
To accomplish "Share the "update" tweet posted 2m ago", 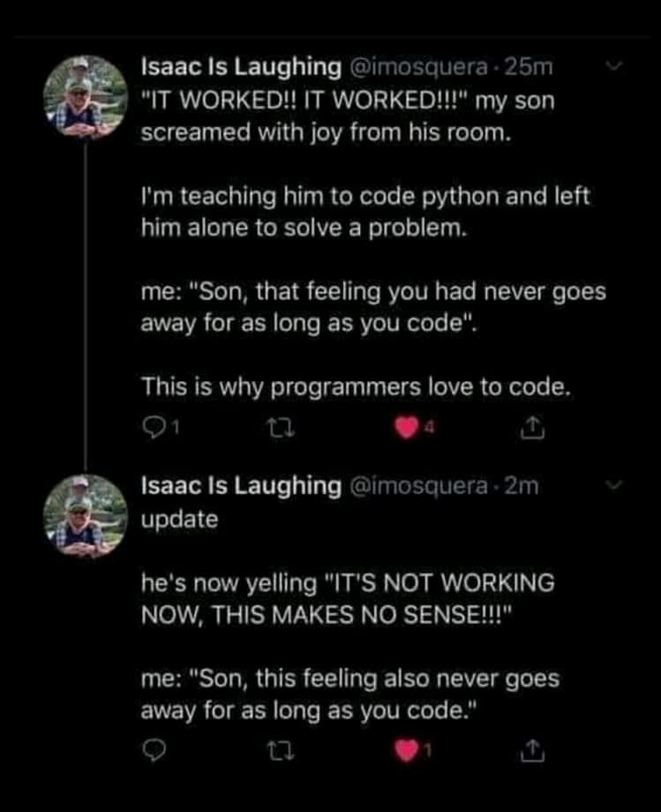I will (x=531, y=750).
